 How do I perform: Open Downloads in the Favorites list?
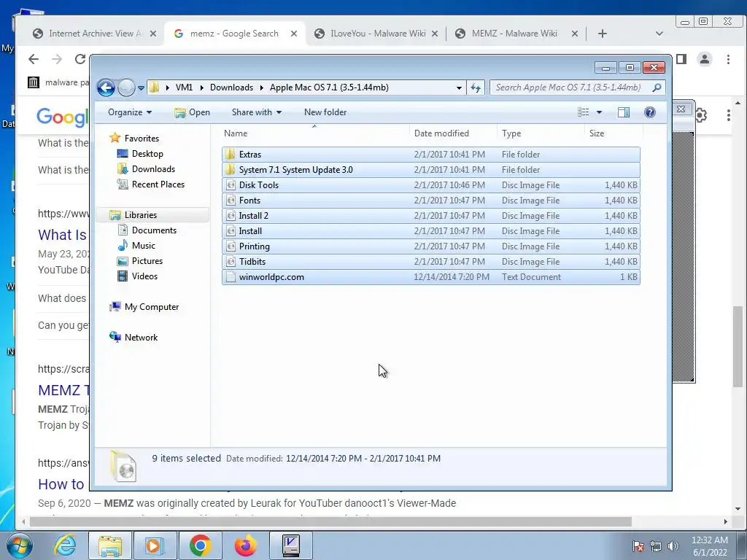click(x=153, y=169)
